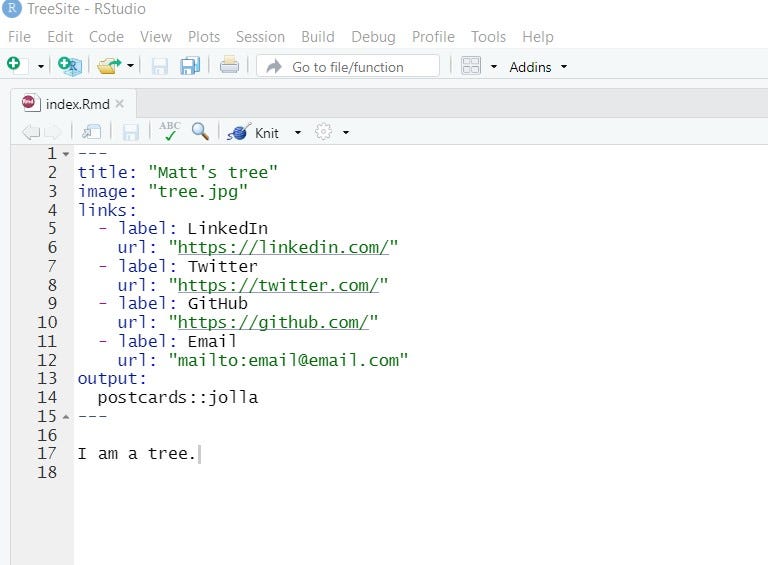Open the View menu
Viewport: 768px width, 565px height.
156,37
